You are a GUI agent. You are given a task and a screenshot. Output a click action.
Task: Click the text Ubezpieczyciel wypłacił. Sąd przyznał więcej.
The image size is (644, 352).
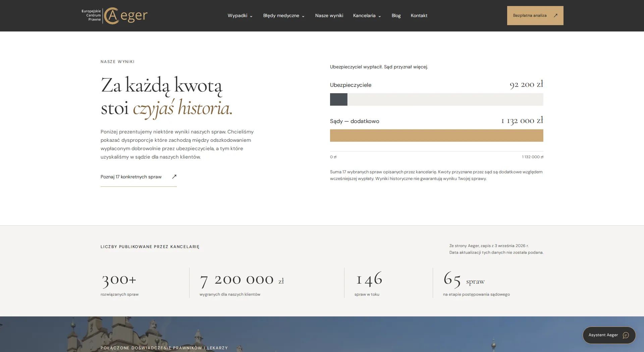tap(379, 67)
